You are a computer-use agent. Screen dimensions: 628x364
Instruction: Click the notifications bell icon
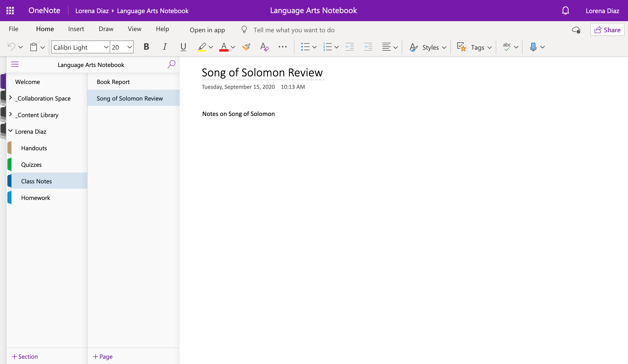(565, 10)
